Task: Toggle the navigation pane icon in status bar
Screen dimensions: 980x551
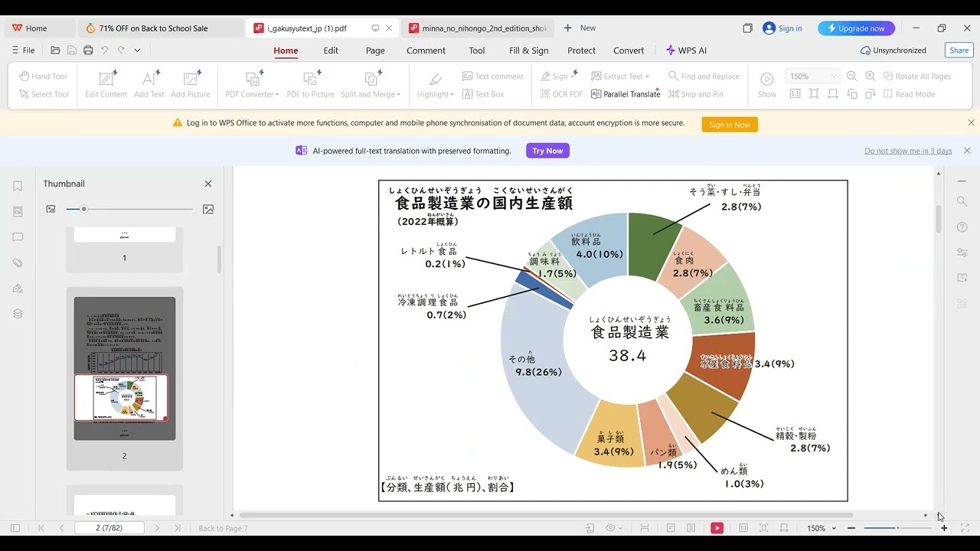Action: pos(15,528)
